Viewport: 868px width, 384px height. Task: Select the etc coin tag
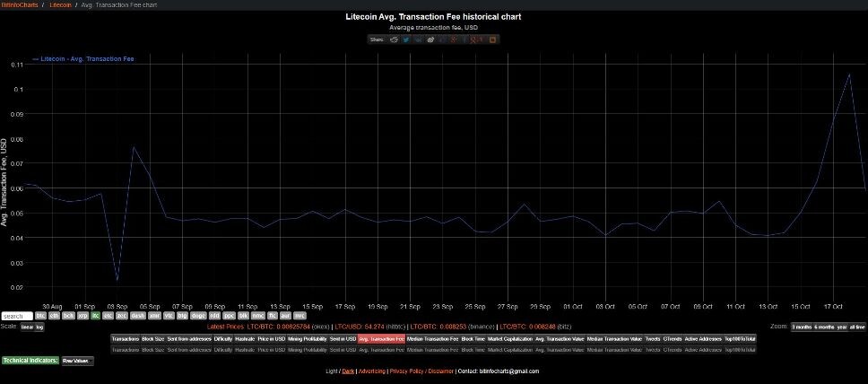click(x=108, y=316)
